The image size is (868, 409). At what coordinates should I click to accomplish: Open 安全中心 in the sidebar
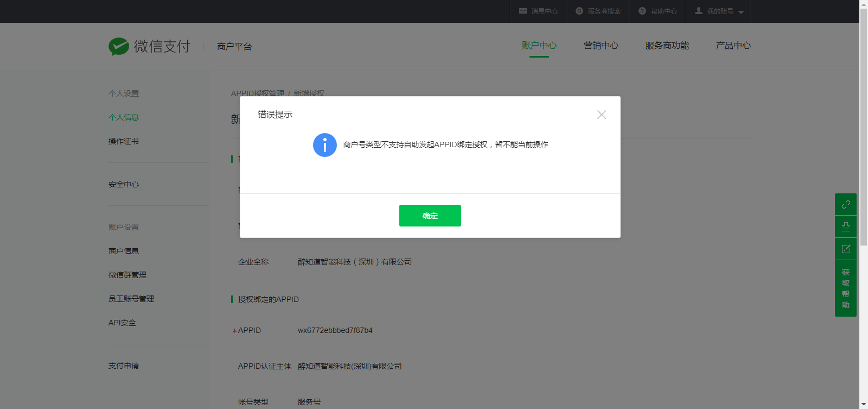pos(124,185)
